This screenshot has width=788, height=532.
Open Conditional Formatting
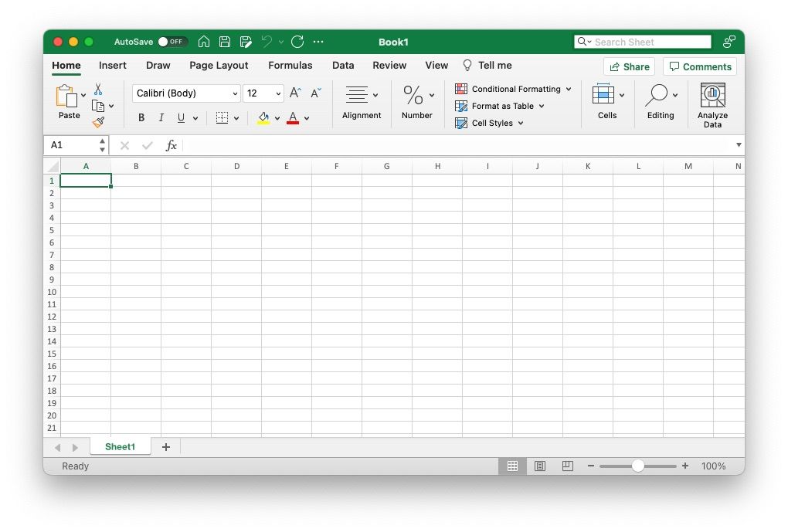pyautogui.click(x=513, y=89)
